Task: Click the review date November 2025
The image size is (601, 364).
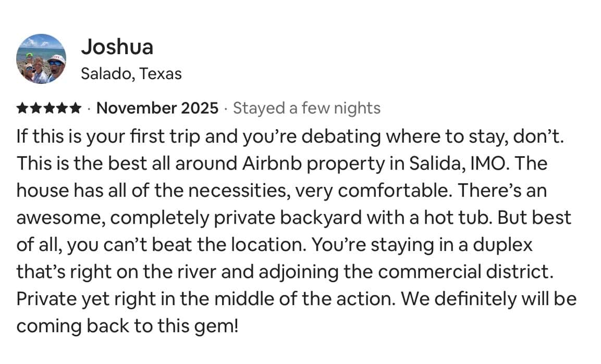Action: coord(157,108)
